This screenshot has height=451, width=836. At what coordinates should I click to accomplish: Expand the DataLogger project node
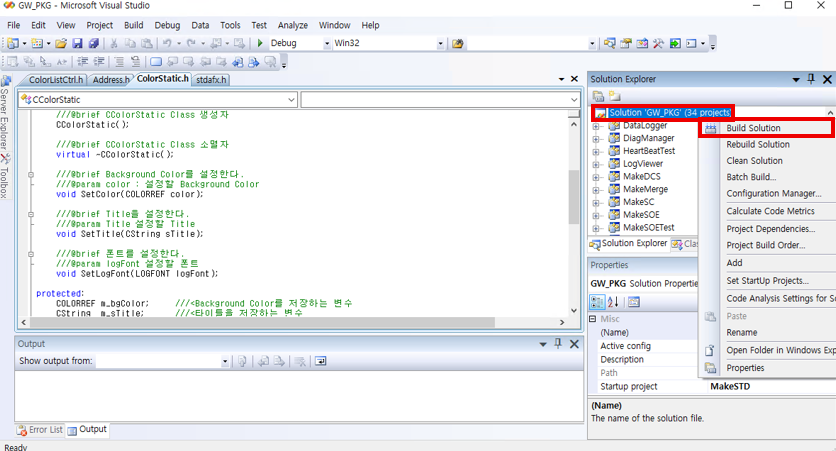click(597, 126)
